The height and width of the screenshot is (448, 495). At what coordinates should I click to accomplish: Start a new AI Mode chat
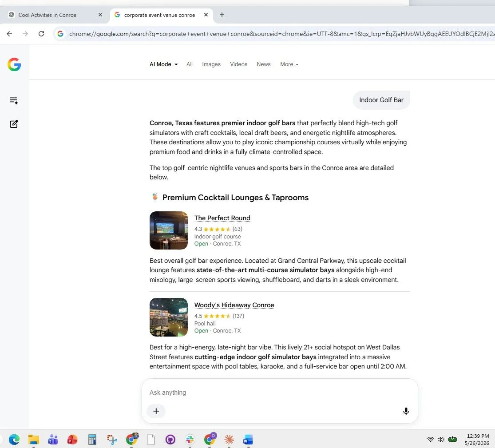coord(14,124)
